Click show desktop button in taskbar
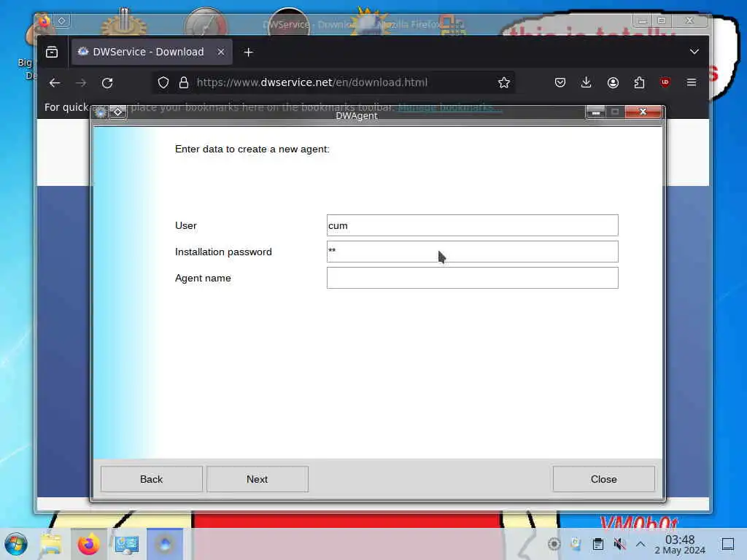Image resolution: width=747 pixels, height=560 pixels. [x=728, y=544]
